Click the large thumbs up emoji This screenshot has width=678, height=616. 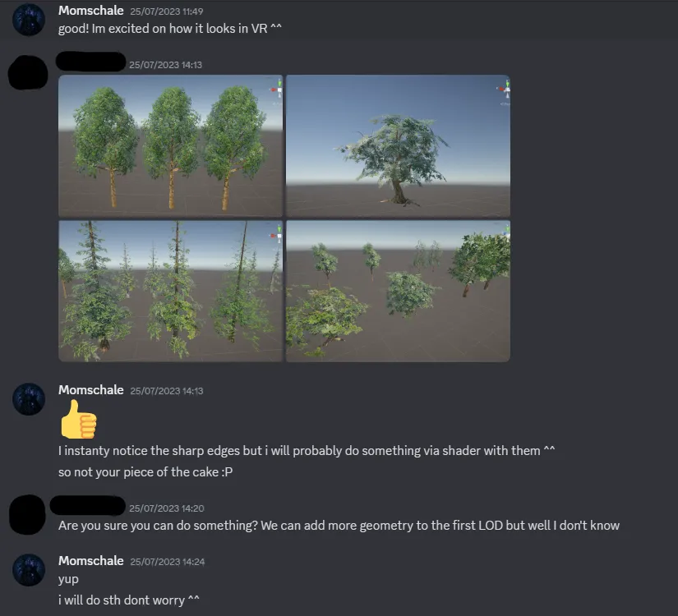(x=78, y=419)
